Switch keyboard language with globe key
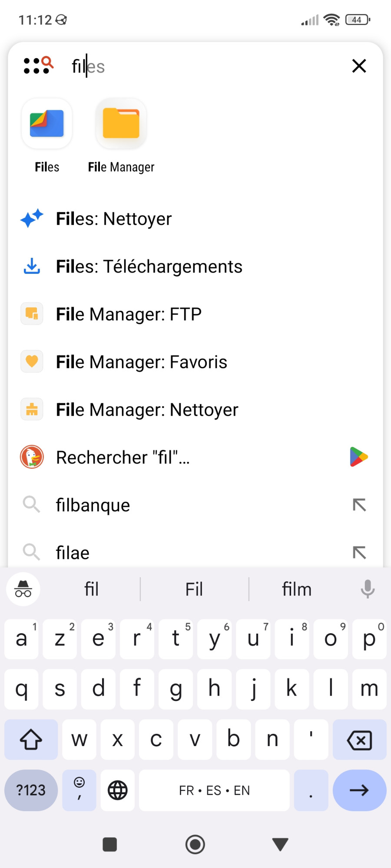 [117, 790]
